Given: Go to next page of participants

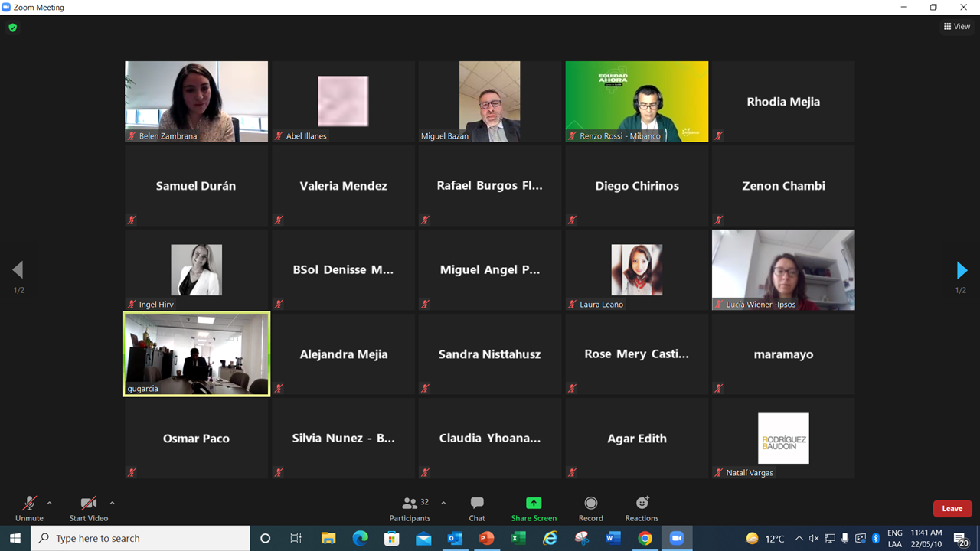Looking at the screenshot, I should point(962,270).
